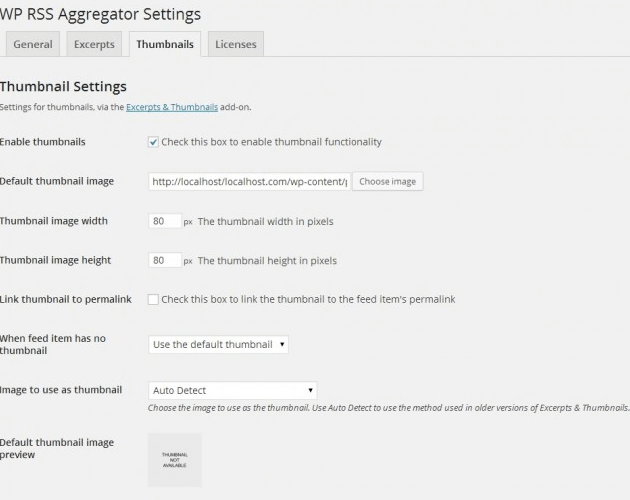Click the Choose image button

[x=388, y=181]
